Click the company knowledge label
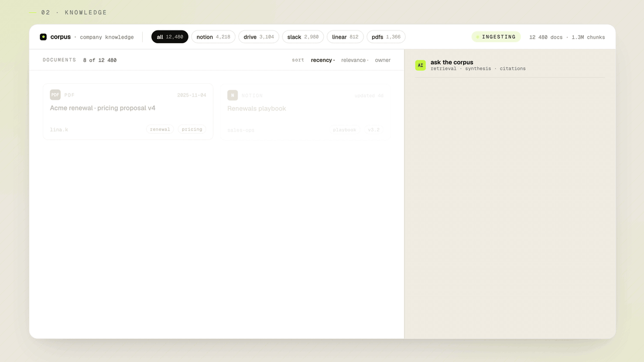This screenshot has width=644, height=362. [107, 37]
